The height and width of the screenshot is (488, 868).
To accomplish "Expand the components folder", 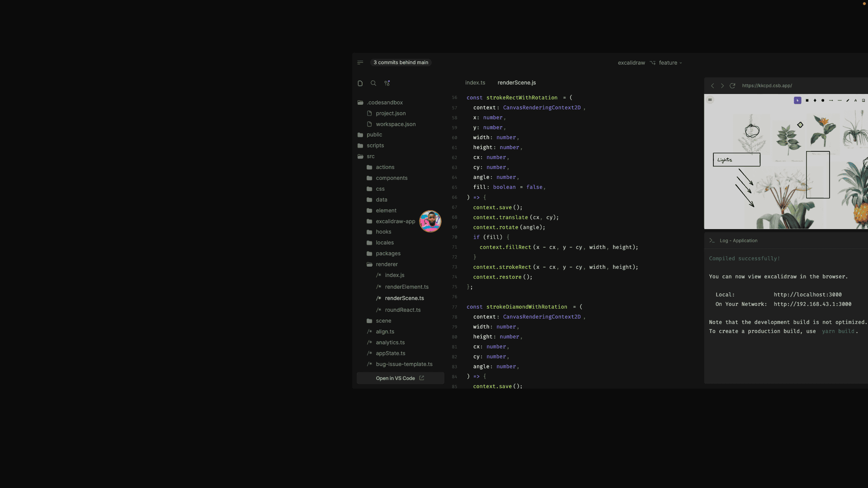I will [x=387, y=178].
